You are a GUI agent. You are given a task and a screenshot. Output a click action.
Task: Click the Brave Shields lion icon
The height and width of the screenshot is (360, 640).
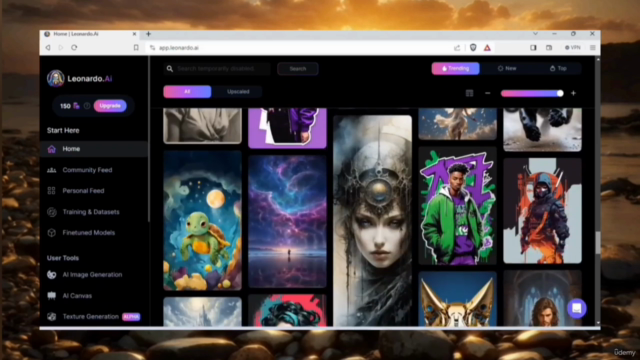(x=473, y=48)
